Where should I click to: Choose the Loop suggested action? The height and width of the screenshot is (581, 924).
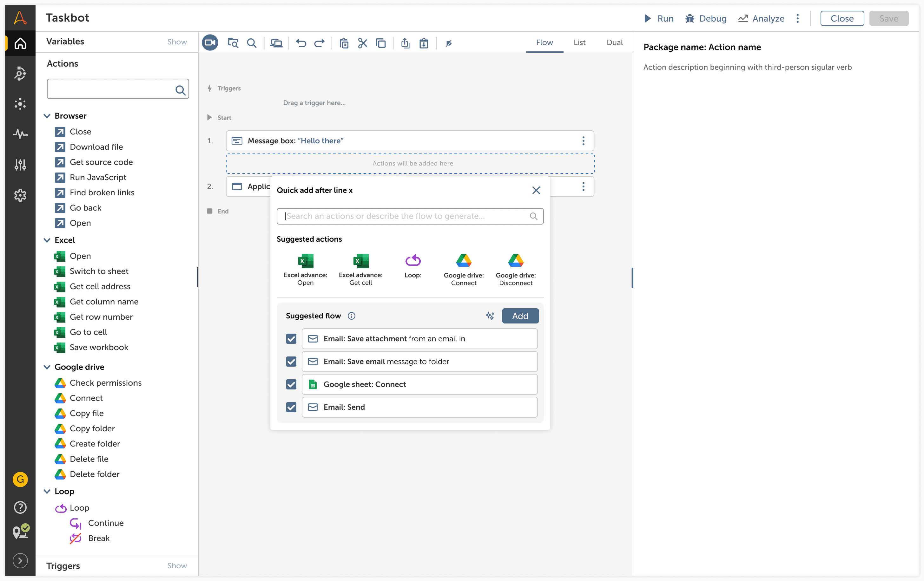413,266
